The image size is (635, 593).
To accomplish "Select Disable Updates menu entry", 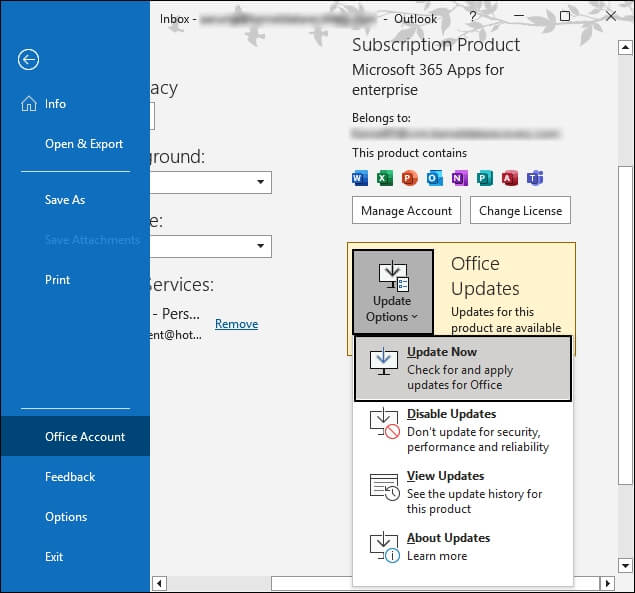I will pyautogui.click(x=463, y=430).
